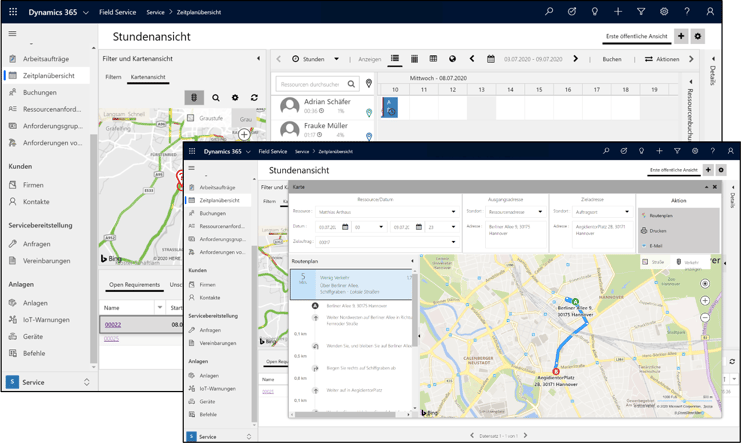Open app launcher waffle in back window

coord(13,12)
